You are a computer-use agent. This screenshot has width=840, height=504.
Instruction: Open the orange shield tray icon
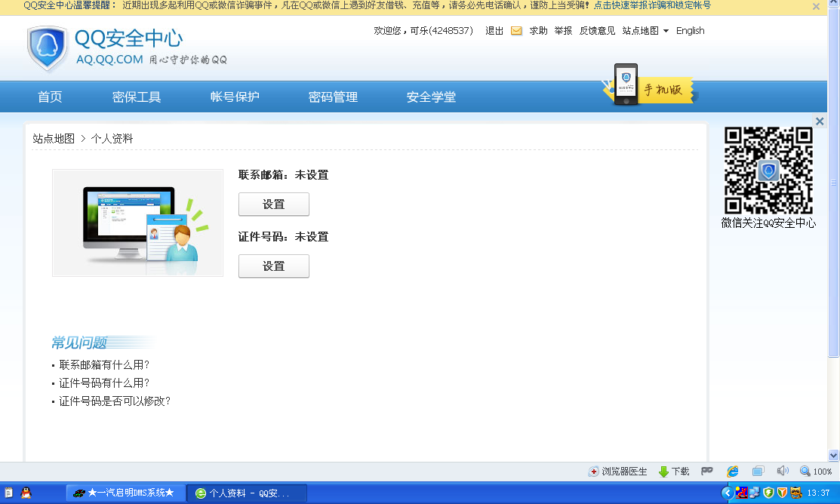point(782,492)
